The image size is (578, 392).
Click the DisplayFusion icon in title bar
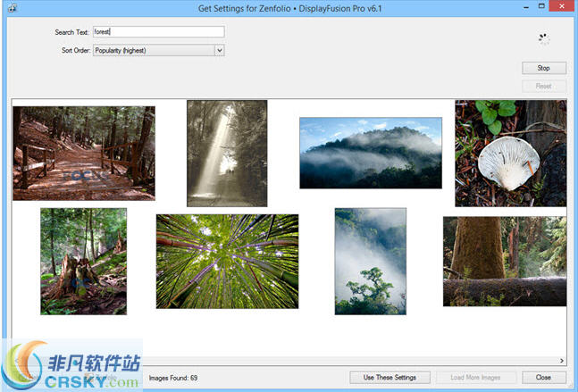pyautogui.click(x=13, y=8)
